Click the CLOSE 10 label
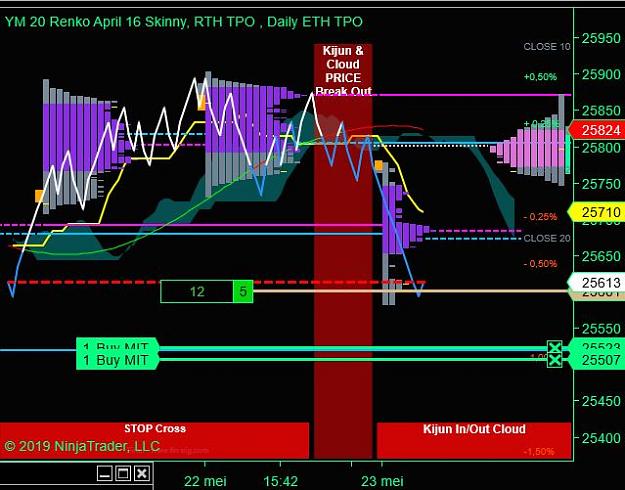This screenshot has width=625, height=490. [x=547, y=47]
